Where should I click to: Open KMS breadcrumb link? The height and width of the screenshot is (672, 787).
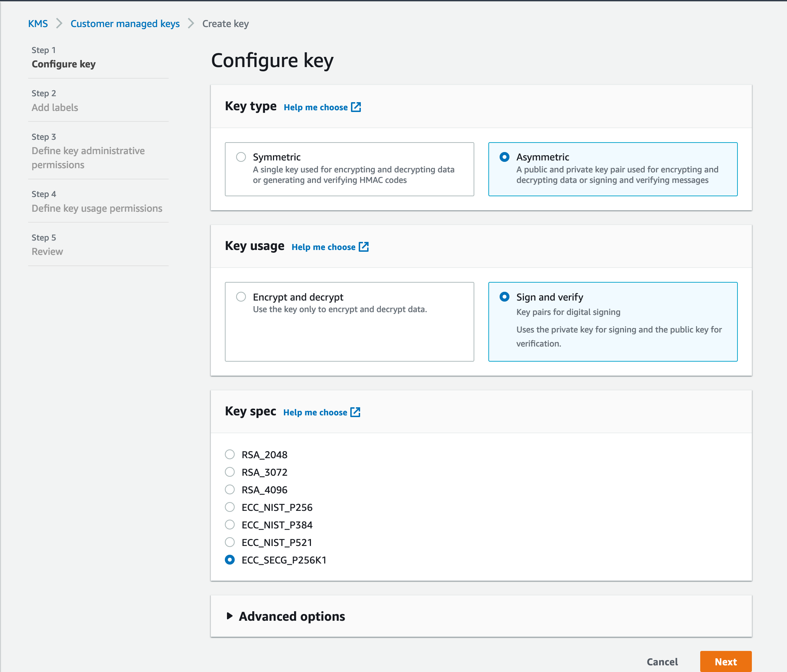tap(38, 24)
